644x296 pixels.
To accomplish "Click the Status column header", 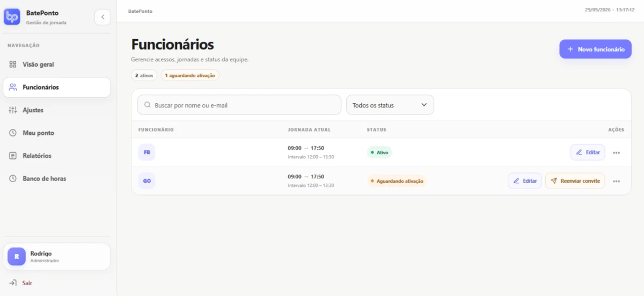I will (377, 130).
